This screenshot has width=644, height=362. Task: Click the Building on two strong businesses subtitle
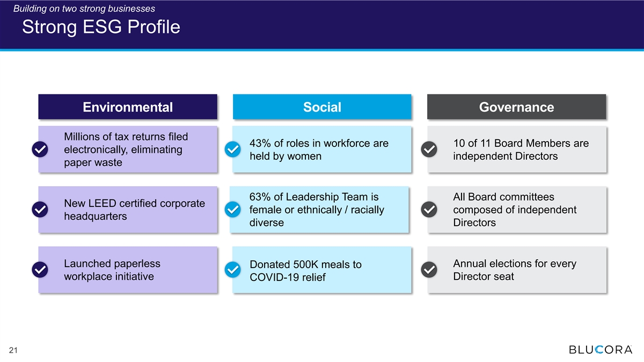(x=84, y=9)
